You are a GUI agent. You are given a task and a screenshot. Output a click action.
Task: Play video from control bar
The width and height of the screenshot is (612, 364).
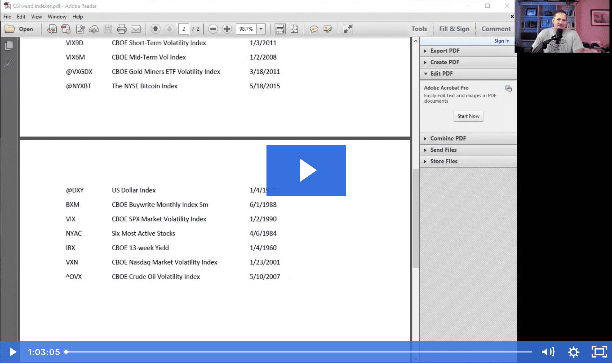tap(13, 352)
